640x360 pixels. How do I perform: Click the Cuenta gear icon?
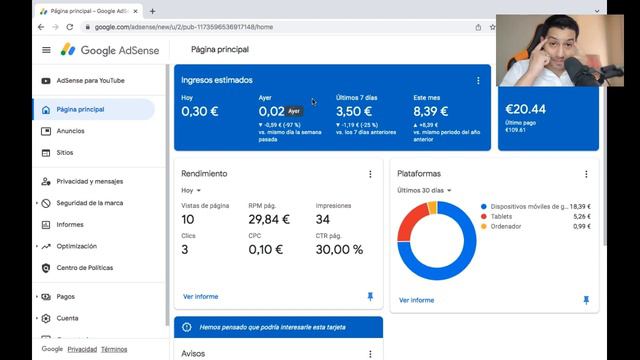pyautogui.click(x=46, y=318)
